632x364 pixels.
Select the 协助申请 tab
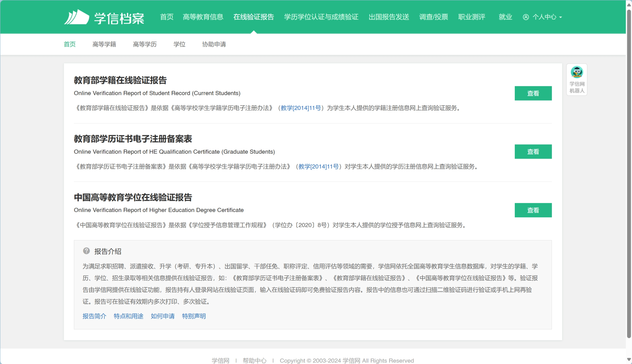[214, 44]
